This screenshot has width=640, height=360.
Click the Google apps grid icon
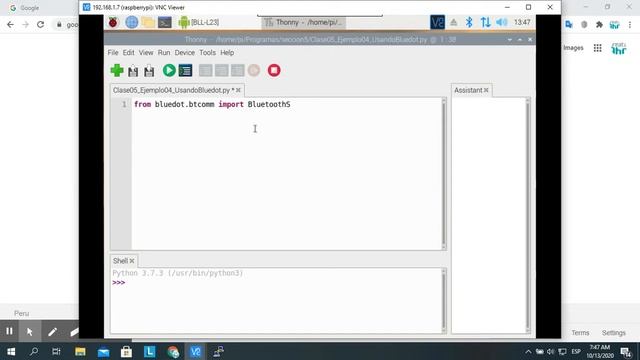(x=598, y=48)
